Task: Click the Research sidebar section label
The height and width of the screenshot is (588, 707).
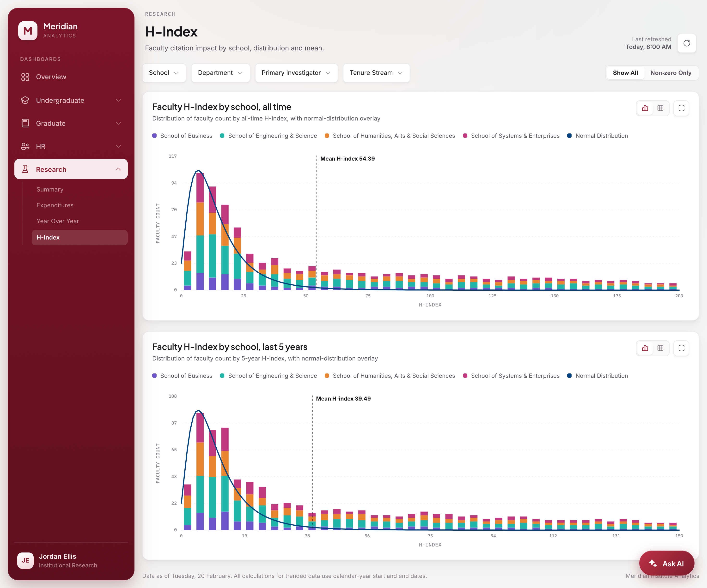Action: (x=51, y=169)
